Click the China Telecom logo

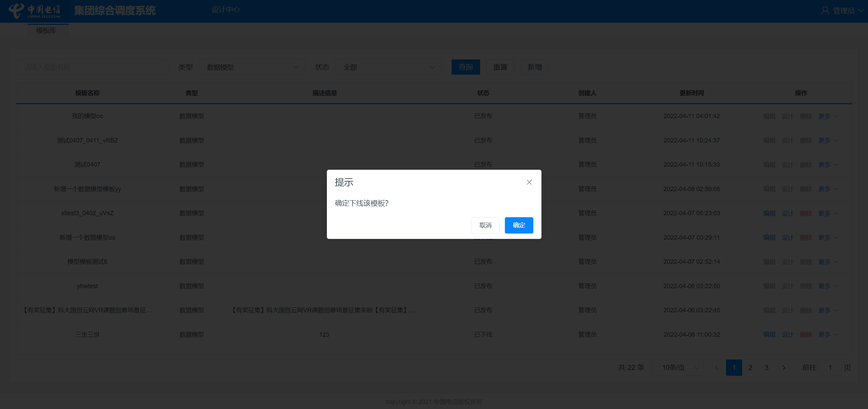pos(35,11)
